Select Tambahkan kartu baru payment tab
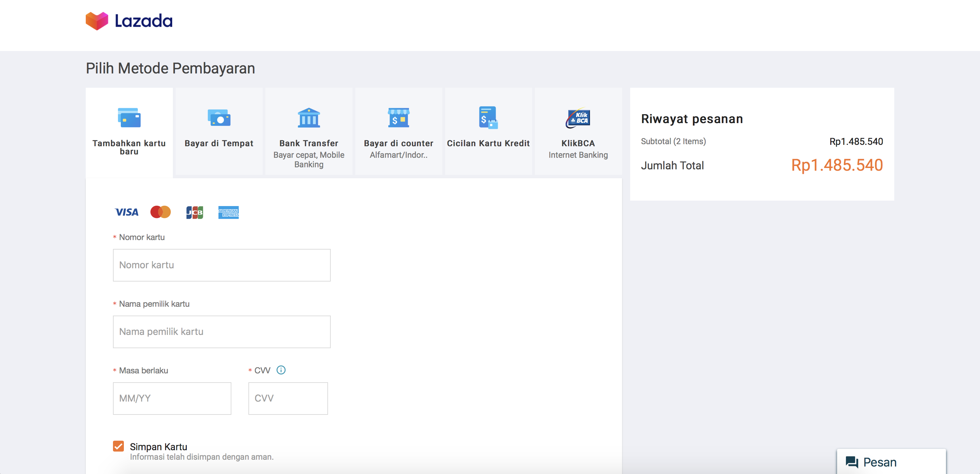 (129, 132)
